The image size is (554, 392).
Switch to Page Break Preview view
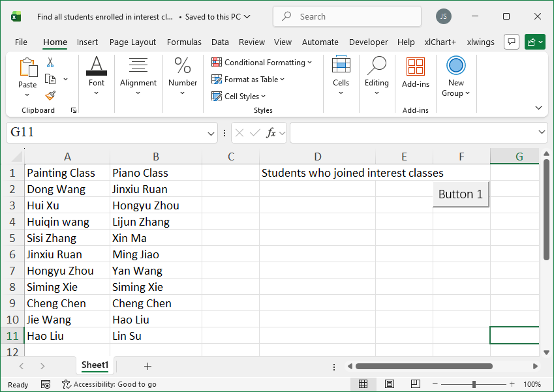(414, 384)
